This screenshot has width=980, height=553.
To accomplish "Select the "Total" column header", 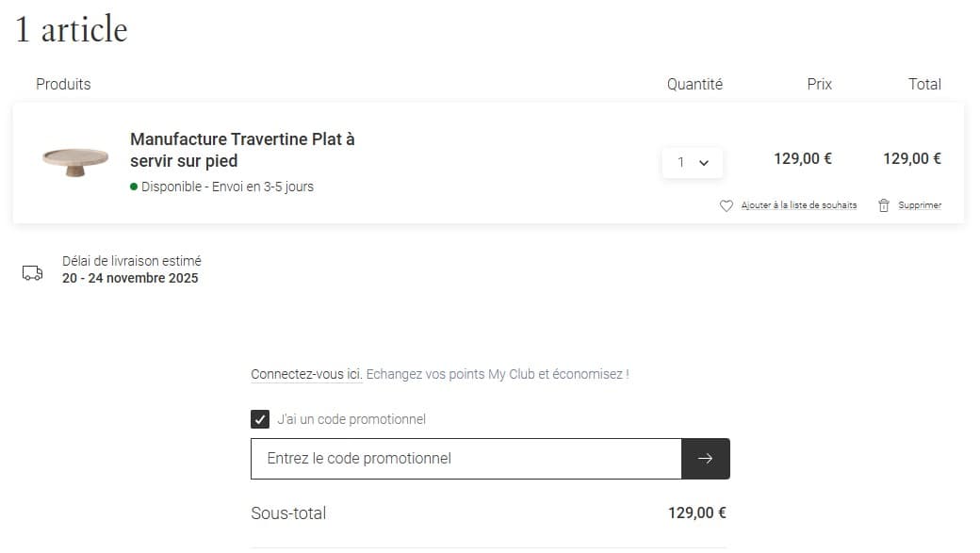I will tap(924, 84).
